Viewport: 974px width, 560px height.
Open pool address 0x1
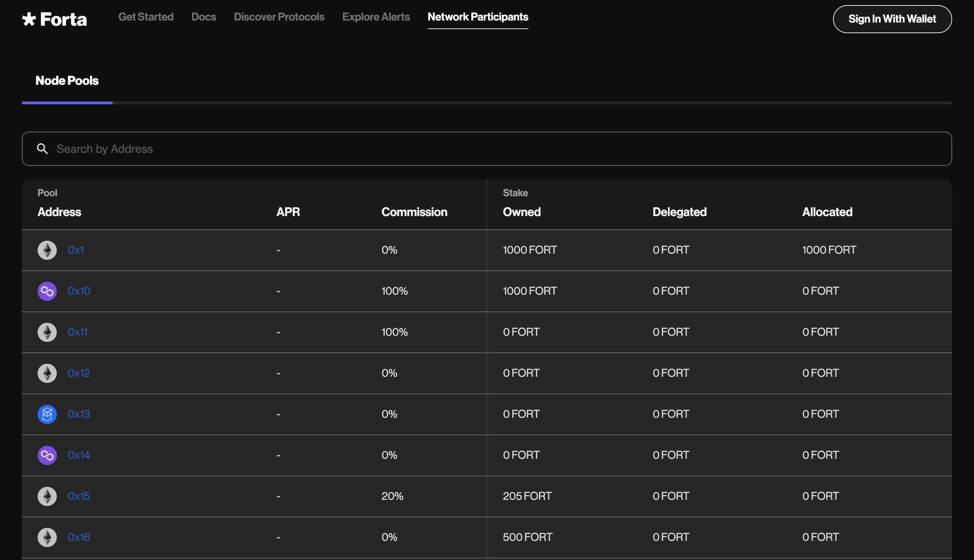(x=76, y=250)
